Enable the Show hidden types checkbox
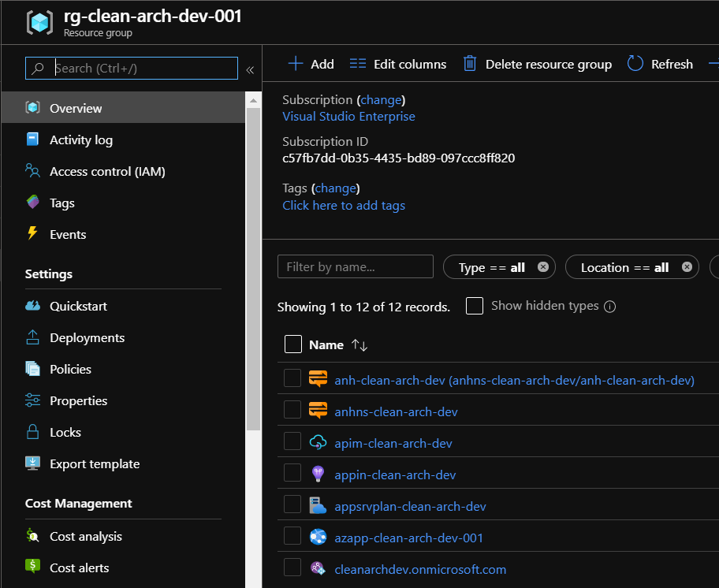719x588 pixels. click(x=474, y=306)
